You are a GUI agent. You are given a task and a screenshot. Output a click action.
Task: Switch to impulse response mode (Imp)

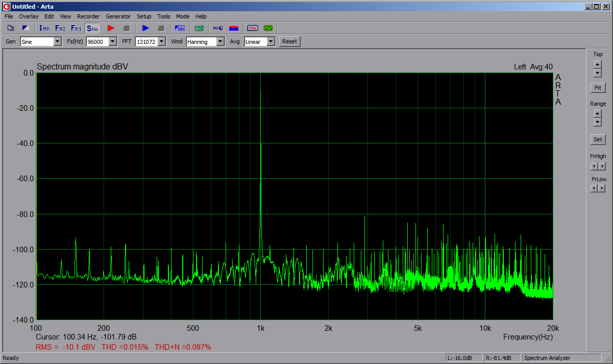[44, 28]
